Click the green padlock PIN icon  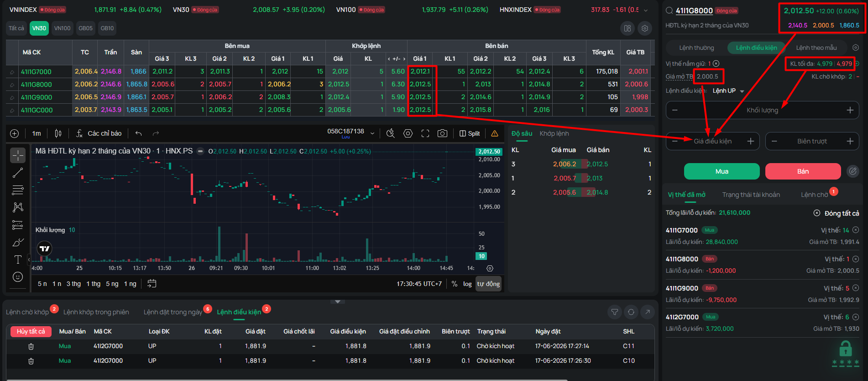pos(846,349)
